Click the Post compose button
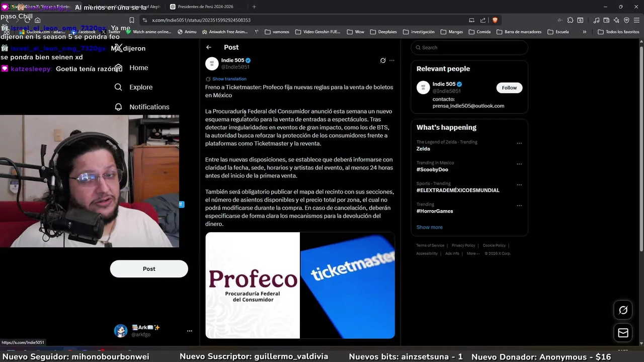The image size is (644, 362). [149, 269]
